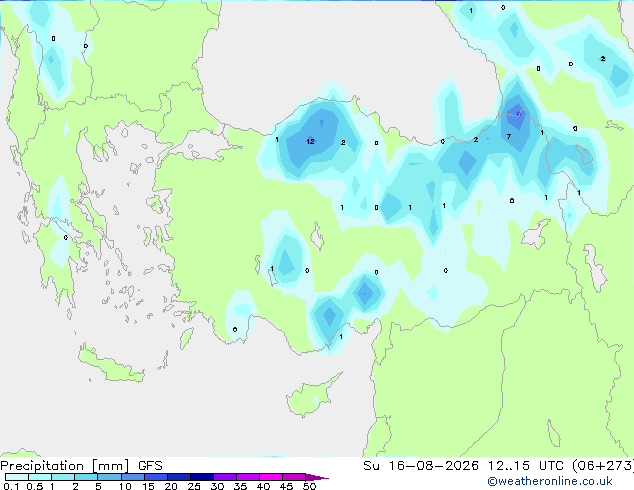Viewport: 634px width, 490px height.
Task: Pick the 40–45 mm magenta legend swatch
Action: point(271,477)
